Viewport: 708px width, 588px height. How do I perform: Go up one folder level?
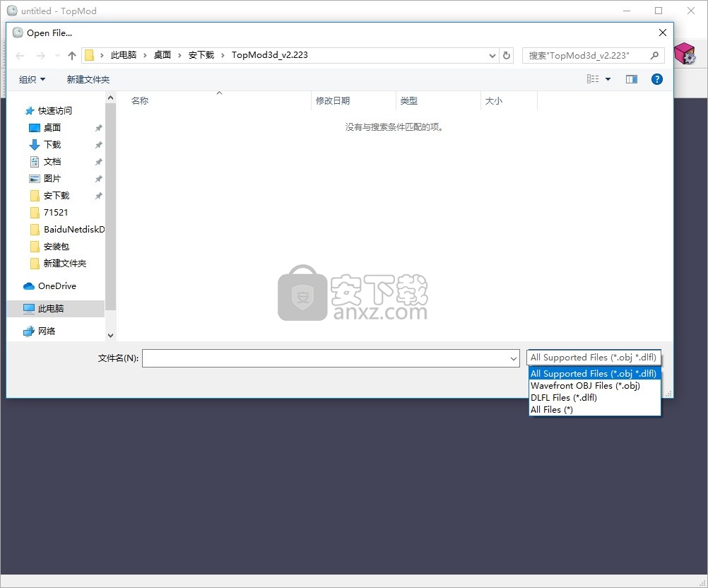(x=72, y=56)
